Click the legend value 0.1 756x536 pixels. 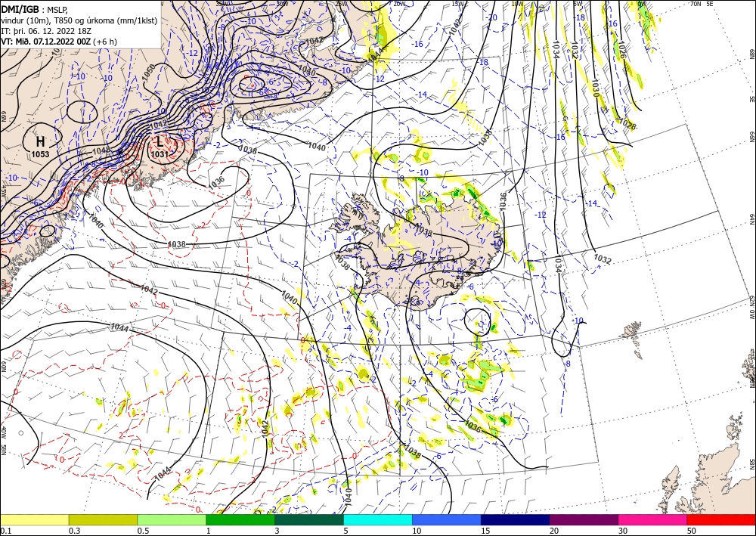[x=5, y=531]
